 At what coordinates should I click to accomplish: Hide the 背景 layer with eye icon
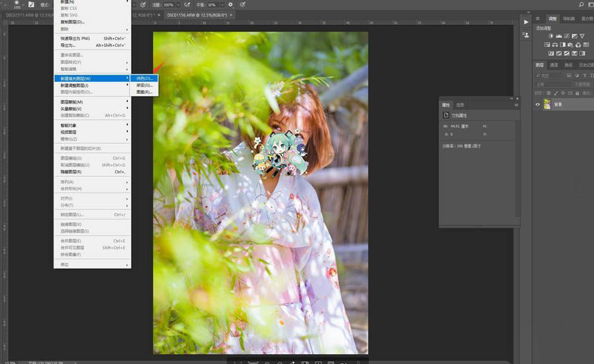pyautogui.click(x=537, y=104)
